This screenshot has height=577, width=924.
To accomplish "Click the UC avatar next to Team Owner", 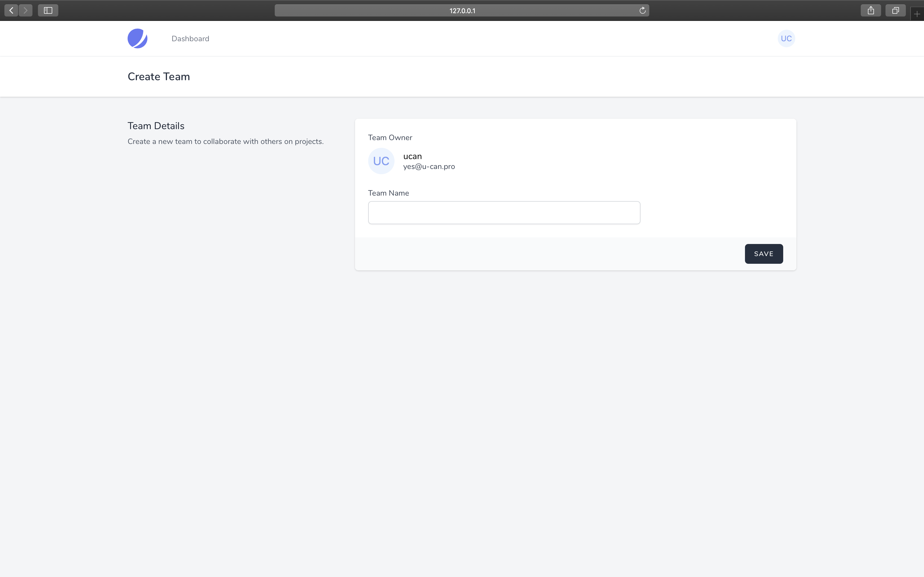I will [381, 161].
